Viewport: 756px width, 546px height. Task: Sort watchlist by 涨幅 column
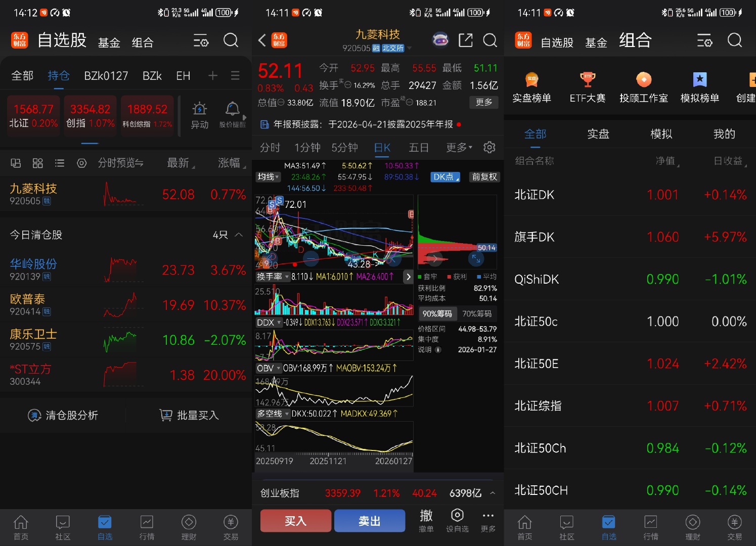click(232, 163)
